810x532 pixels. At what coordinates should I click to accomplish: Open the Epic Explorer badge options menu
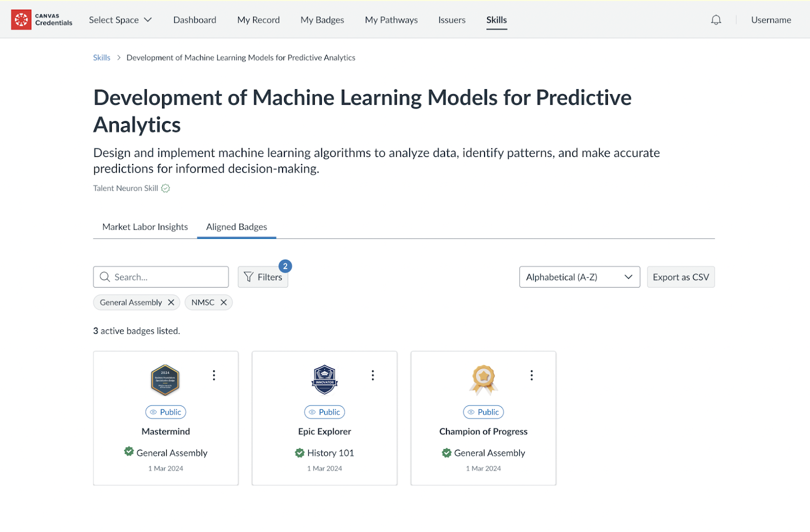[x=373, y=375]
